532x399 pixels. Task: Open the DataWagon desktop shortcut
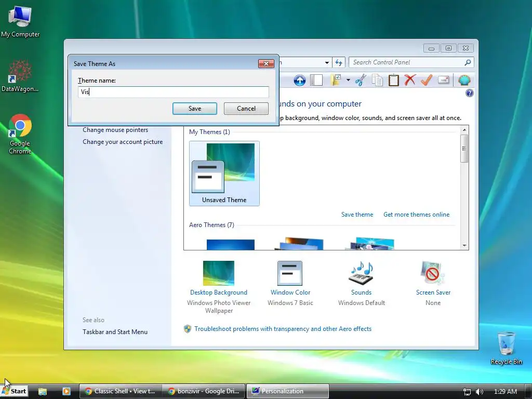coord(20,76)
